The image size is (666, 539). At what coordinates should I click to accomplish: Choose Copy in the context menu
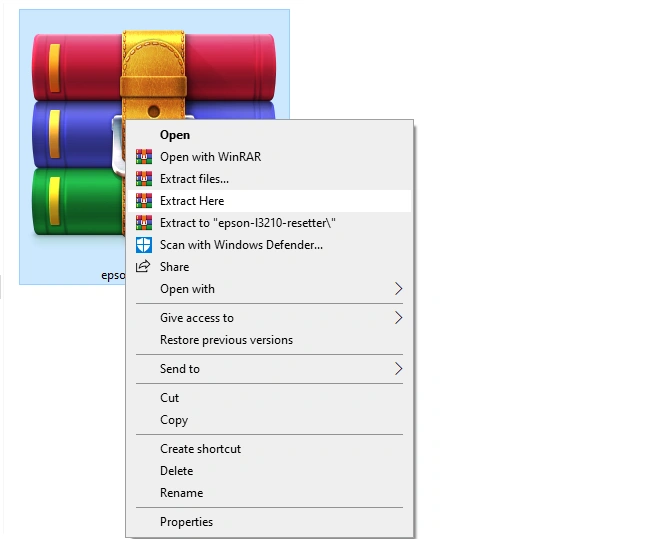click(269, 420)
